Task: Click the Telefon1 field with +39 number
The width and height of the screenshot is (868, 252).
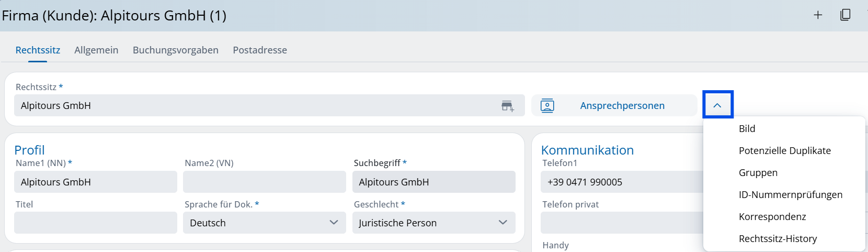Action: tap(622, 182)
